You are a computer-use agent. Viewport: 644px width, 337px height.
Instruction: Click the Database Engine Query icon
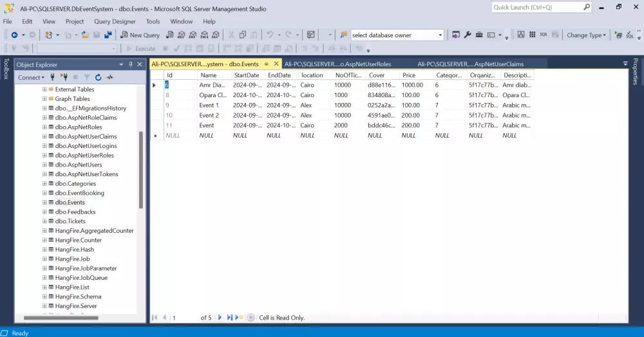[169, 35]
